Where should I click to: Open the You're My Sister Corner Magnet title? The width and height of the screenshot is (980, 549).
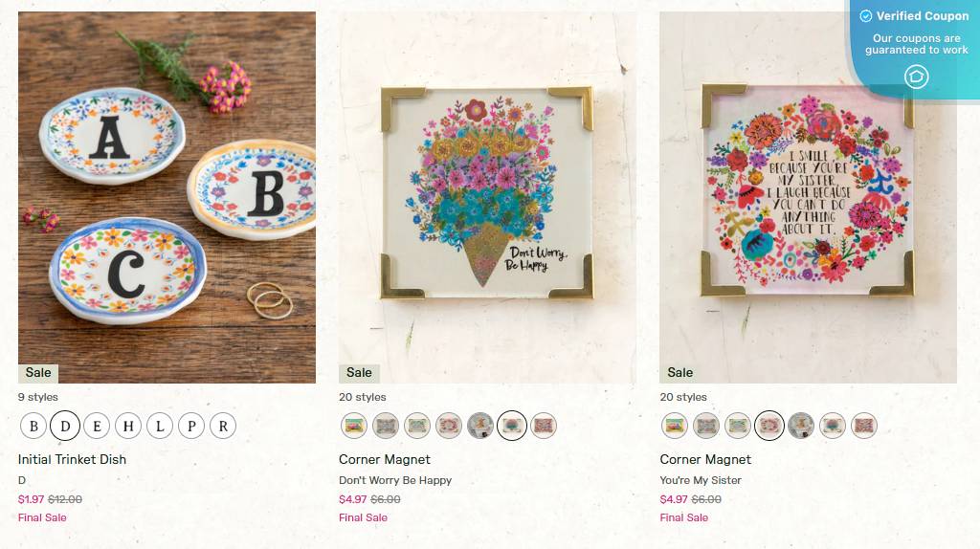pyautogui.click(x=705, y=459)
